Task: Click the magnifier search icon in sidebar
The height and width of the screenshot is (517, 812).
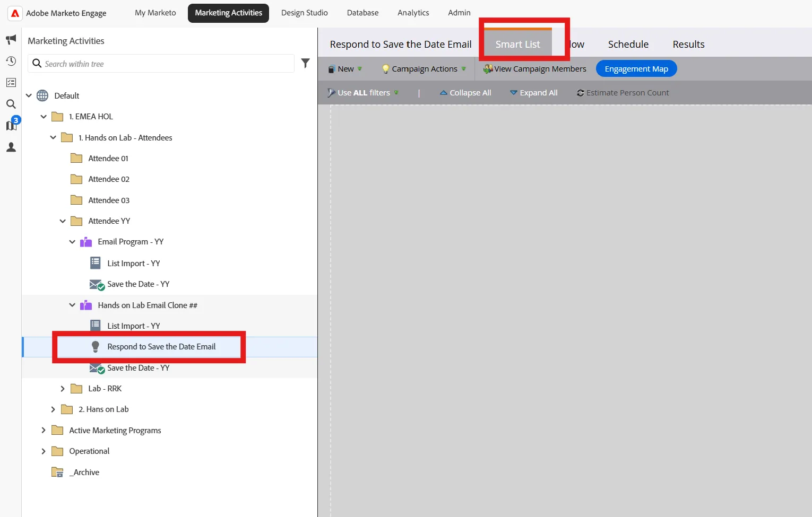Action: pos(11,104)
